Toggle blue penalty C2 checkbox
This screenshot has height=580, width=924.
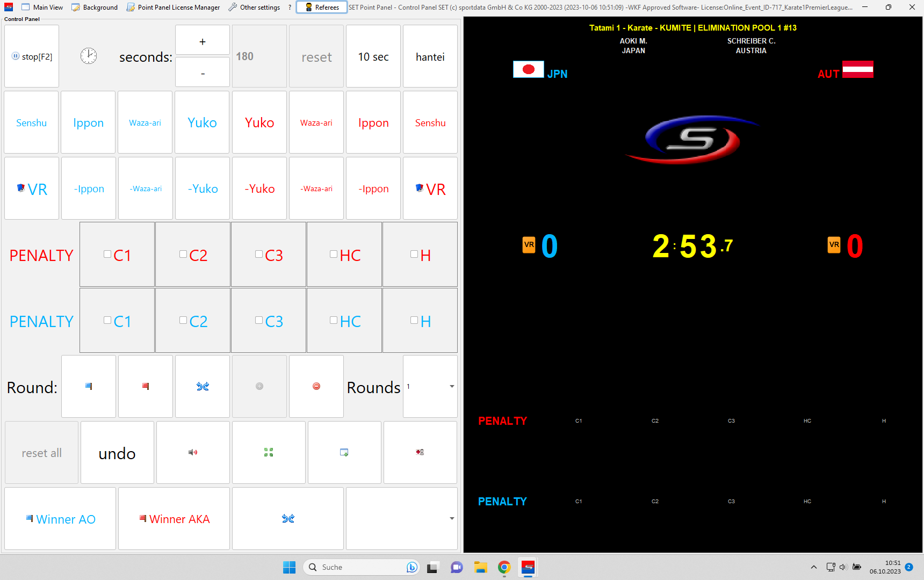(183, 321)
